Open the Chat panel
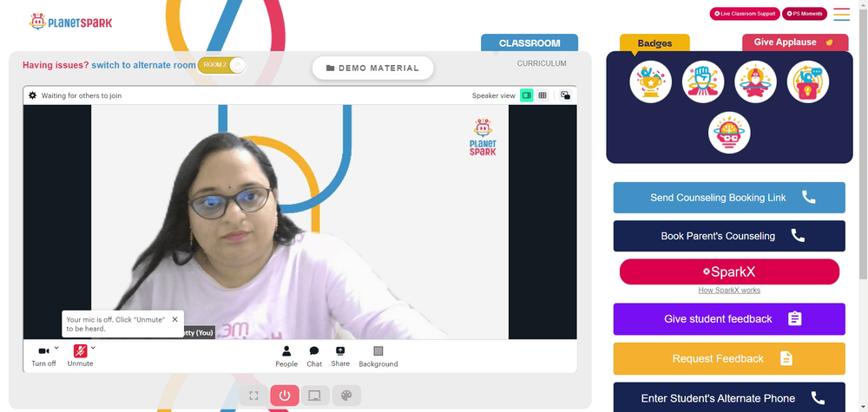 pyautogui.click(x=314, y=356)
